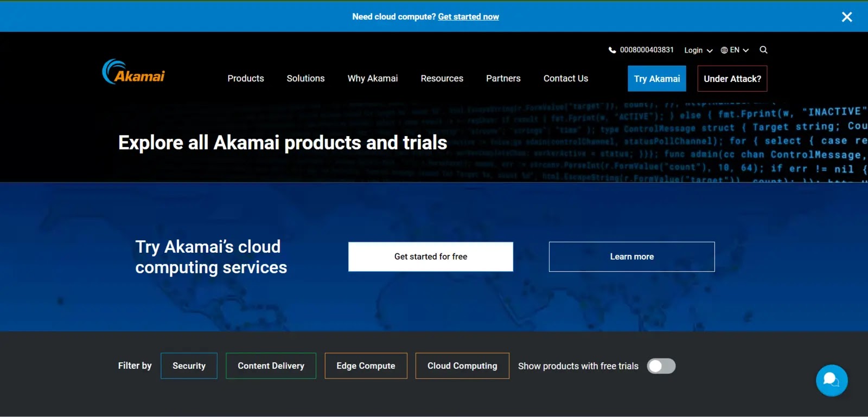Viewport: 868px width, 417px height.
Task: Filter by Content Delivery
Action: click(271, 366)
